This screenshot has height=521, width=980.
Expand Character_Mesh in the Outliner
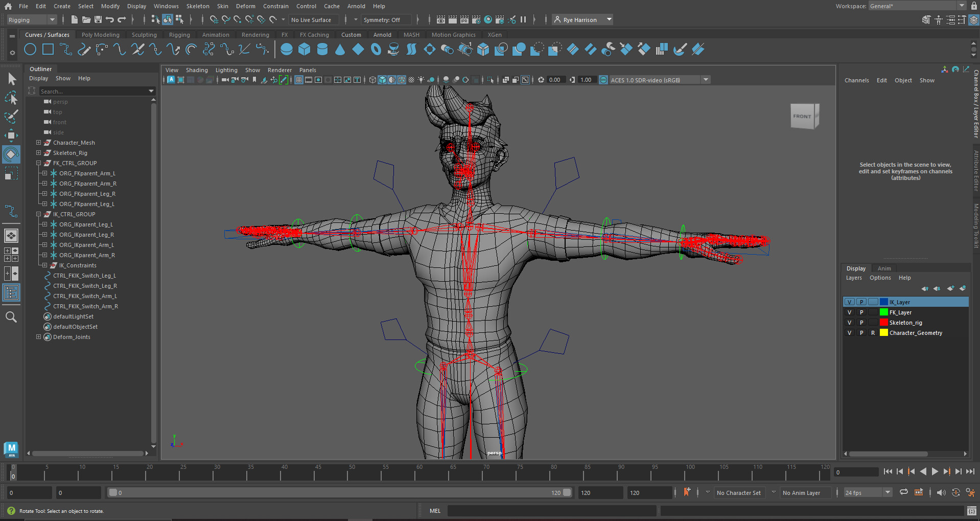pyautogui.click(x=38, y=143)
